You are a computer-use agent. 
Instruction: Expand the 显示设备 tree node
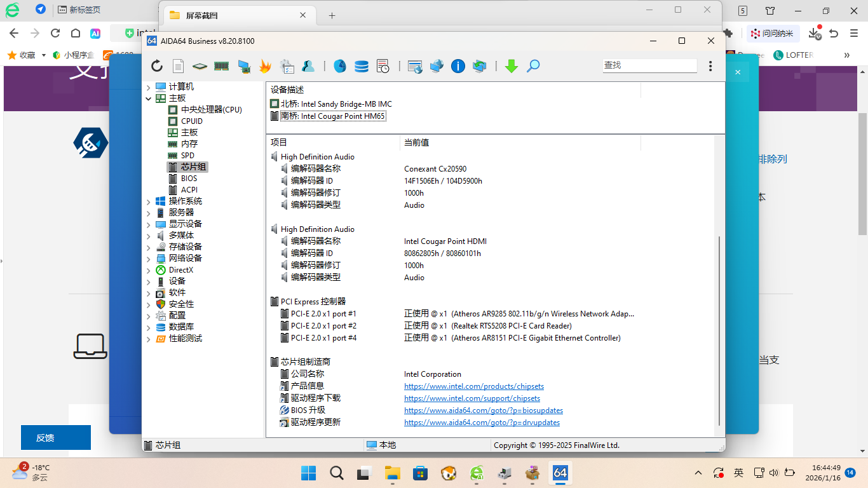[x=149, y=224]
